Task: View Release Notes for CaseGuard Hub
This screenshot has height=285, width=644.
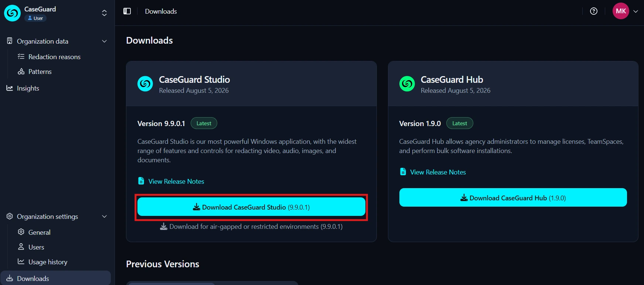Action: pyautogui.click(x=438, y=172)
